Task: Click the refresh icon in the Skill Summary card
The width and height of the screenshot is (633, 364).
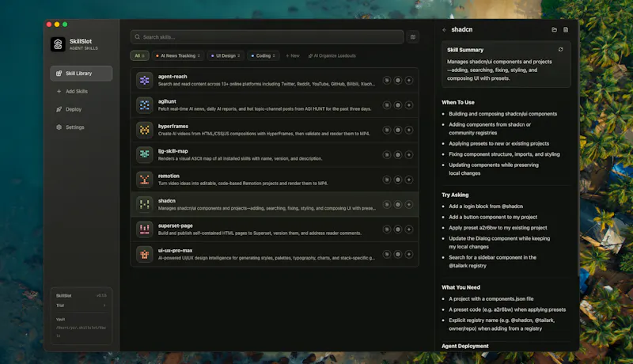Action: pos(561,49)
